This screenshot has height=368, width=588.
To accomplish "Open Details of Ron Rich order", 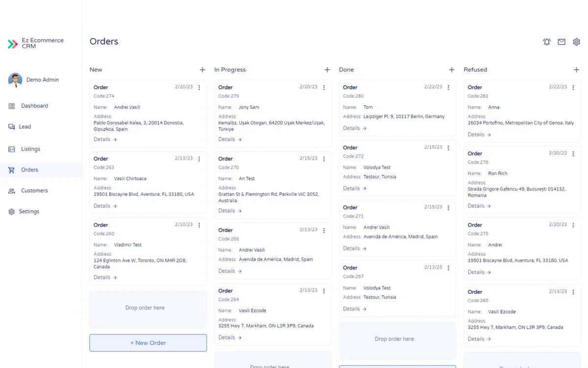I will [x=480, y=206].
